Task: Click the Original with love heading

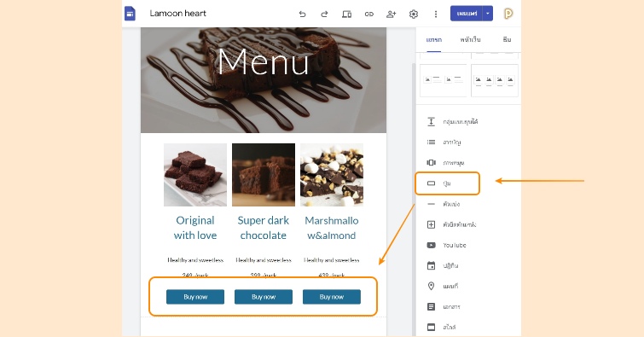Action: point(195,228)
